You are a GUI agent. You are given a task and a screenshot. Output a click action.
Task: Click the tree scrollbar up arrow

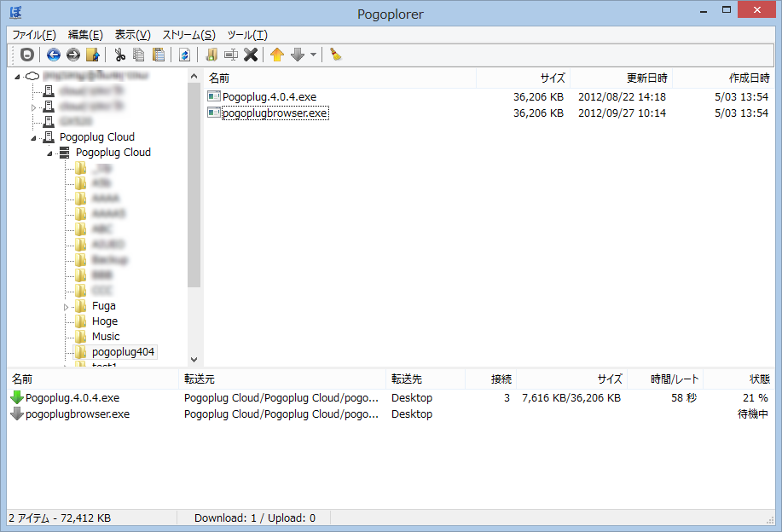tap(194, 76)
